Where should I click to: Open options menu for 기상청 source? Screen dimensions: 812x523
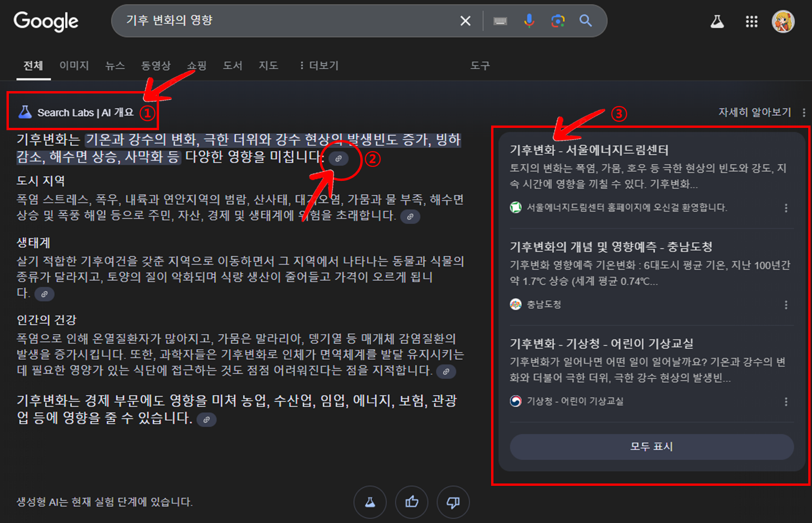(786, 402)
